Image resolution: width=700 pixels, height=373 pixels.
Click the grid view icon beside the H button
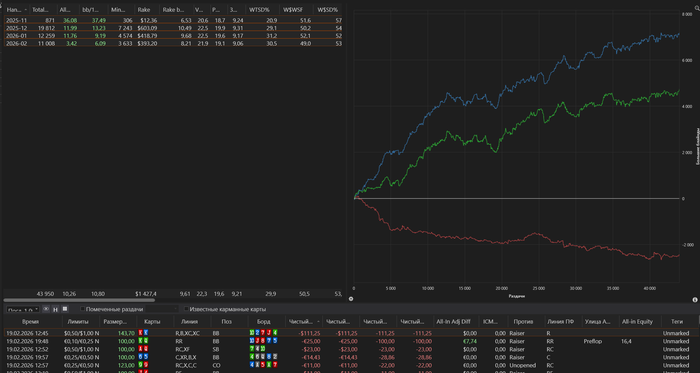click(65, 309)
